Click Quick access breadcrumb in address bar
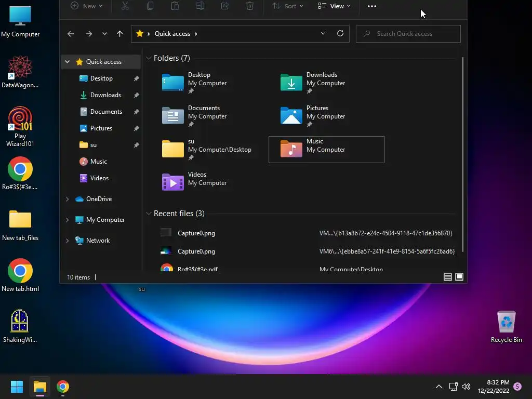The width and height of the screenshot is (532, 399). 172,34
